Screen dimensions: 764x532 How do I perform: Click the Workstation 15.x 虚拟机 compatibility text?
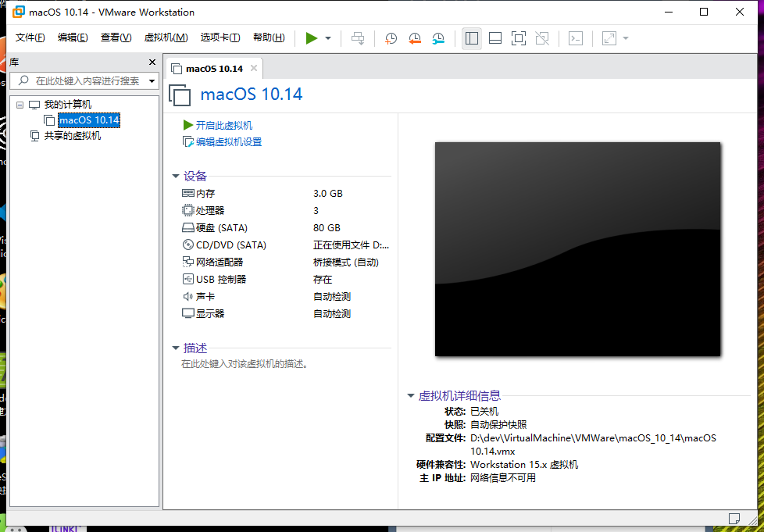coord(524,464)
